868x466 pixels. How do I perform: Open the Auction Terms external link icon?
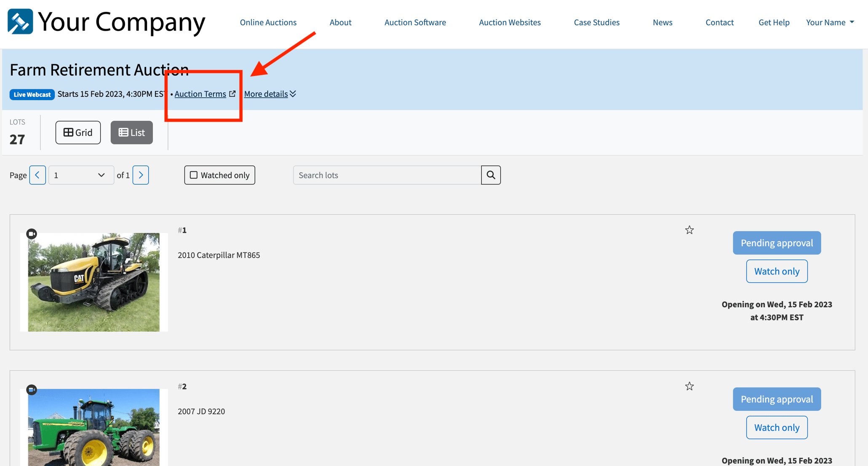[x=232, y=94]
